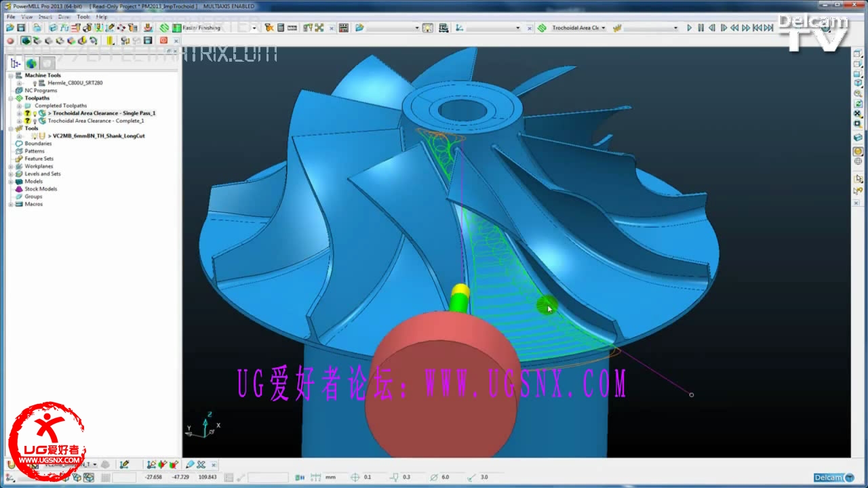Step the simulation forward
868x488 pixels.
[724, 28]
